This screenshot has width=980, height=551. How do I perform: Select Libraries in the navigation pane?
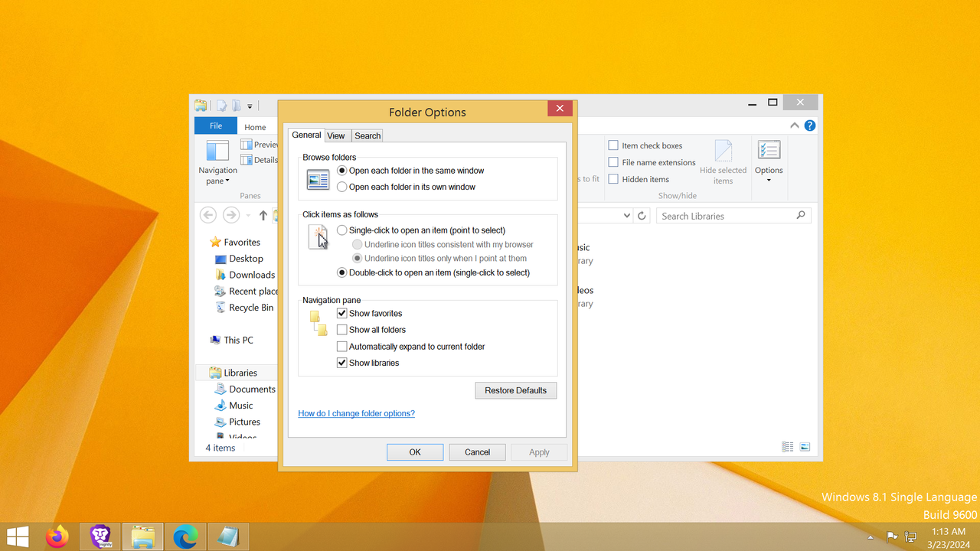[240, 373]
